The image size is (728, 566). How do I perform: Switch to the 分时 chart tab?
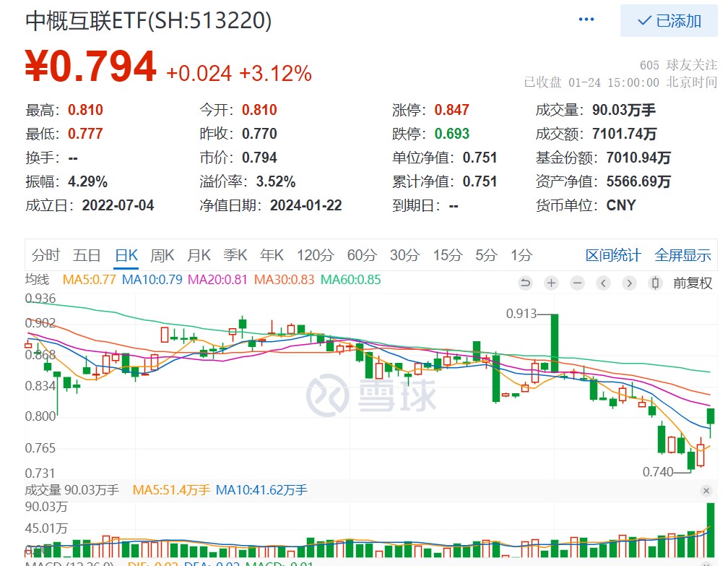click(x=45, y=255)
